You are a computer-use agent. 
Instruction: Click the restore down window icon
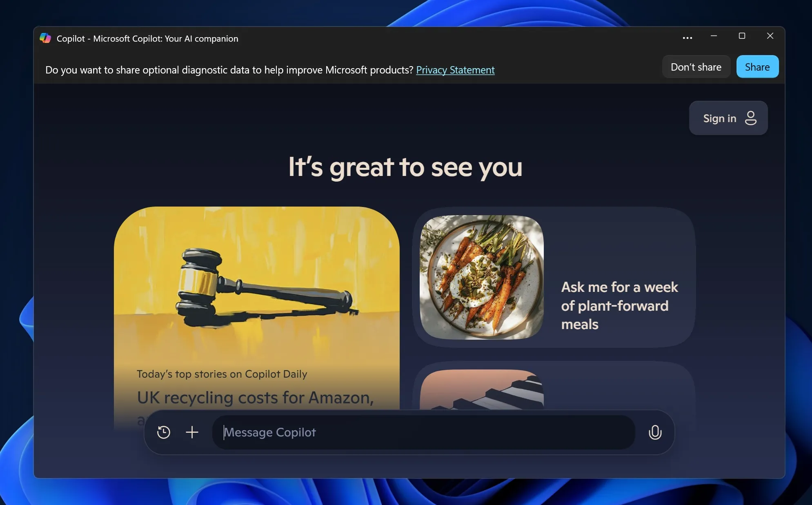pos(742,36)
